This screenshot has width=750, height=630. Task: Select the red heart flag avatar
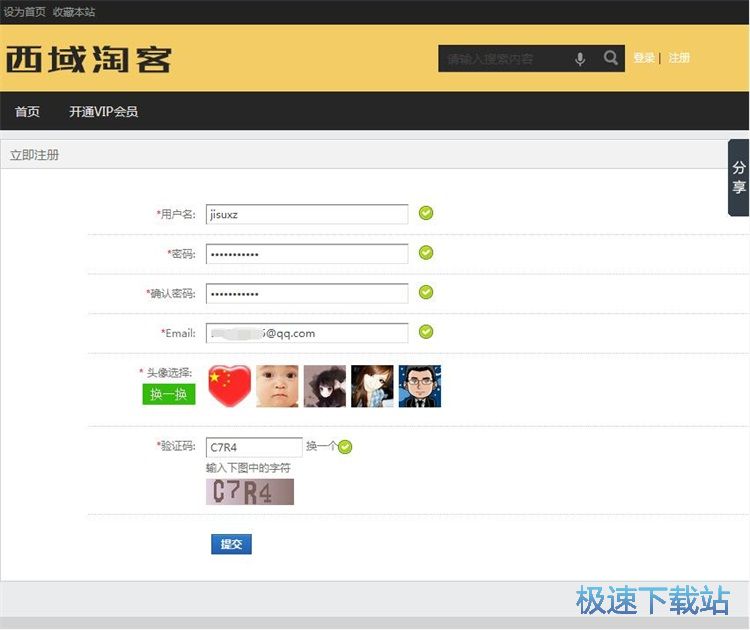click(229, 386)
